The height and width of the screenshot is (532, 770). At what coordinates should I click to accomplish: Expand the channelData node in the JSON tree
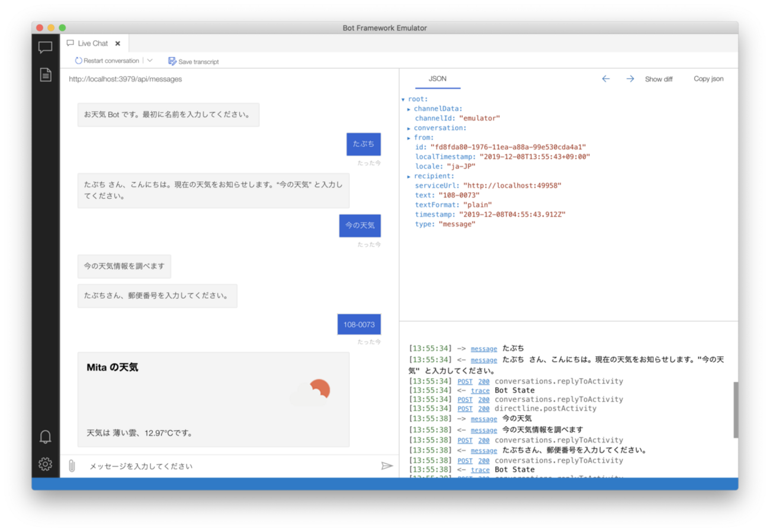(408, 108)
